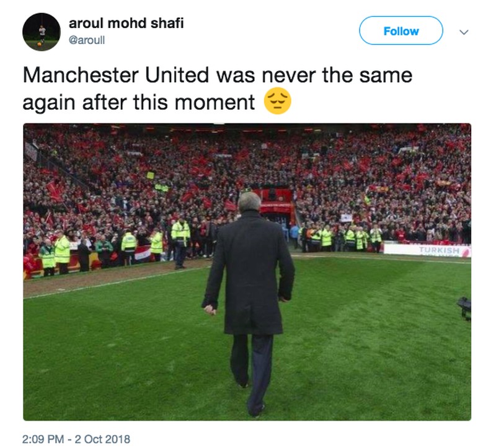
Task: Click the word never in tweet text
Action: [x=288, y=75]
